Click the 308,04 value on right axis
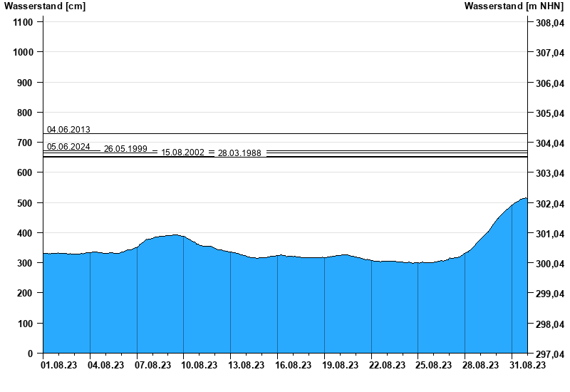The image size is (570, 392). (549, 24)
